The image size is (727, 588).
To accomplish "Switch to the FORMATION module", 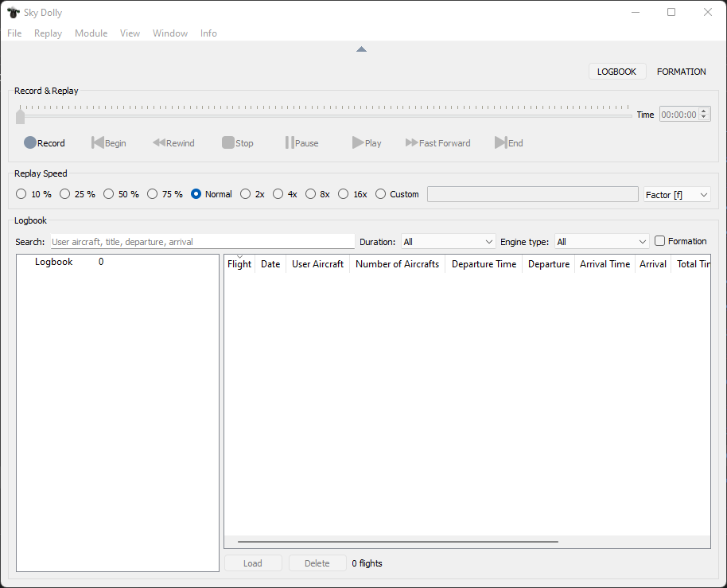I will (681, 72).
